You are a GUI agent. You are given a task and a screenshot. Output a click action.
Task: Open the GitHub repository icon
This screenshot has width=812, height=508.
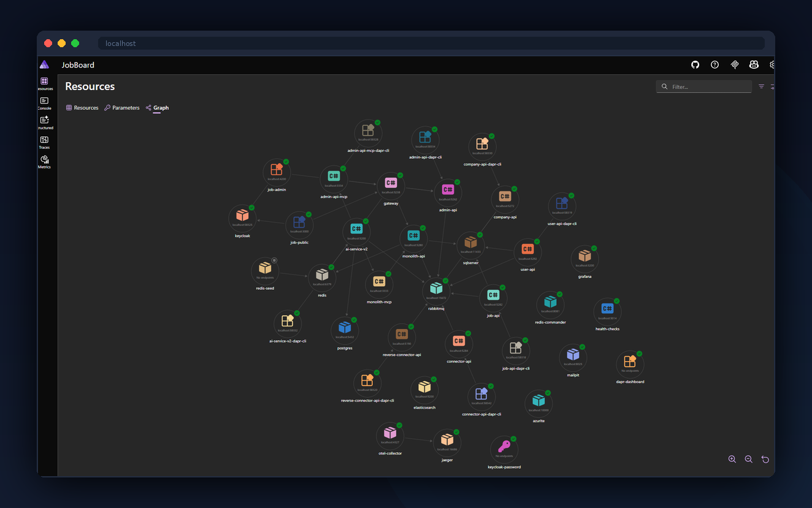[695, 65]
